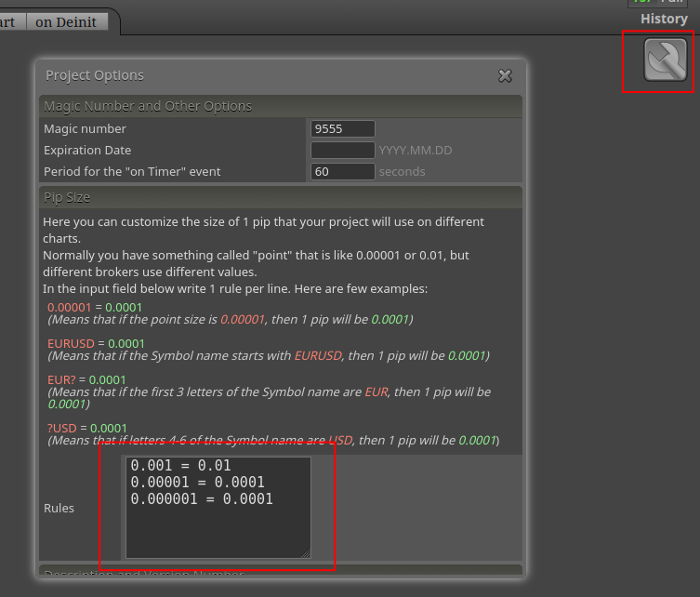700x597 pixels.
Task: Click the 'EURUSD = 0.0001' example
Action: pyautogui.click(x=96, y=343)
